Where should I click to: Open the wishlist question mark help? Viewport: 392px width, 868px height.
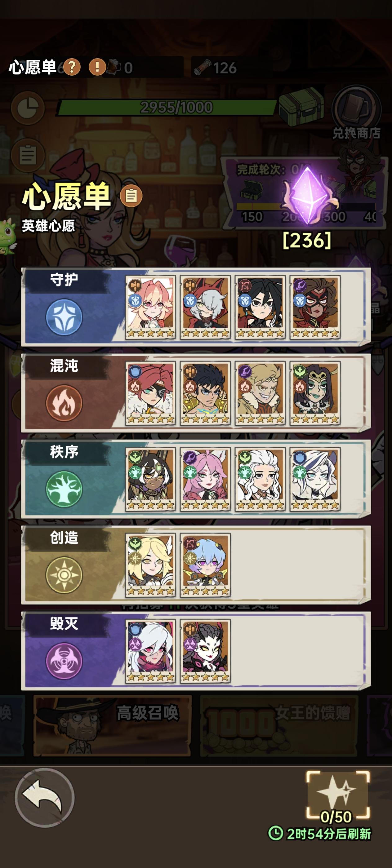(x=72, y=67)
